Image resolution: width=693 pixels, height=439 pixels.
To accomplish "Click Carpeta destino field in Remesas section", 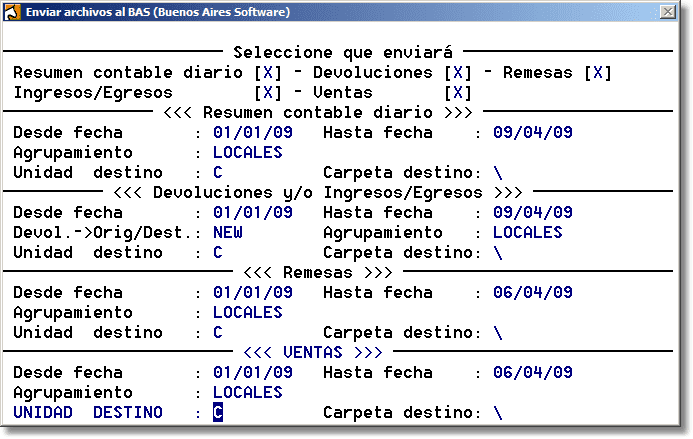I will [498, 333].
